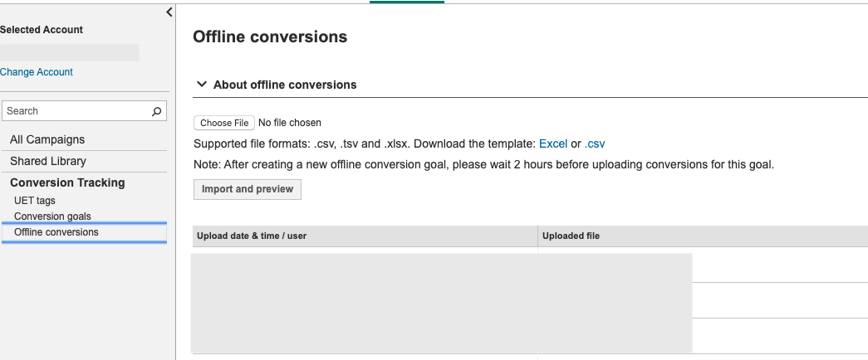Image resolution: width=868 pixels, height=360 pixels.
Task: Select Conversion Tracking in sidebar
Action: point(67,182)
